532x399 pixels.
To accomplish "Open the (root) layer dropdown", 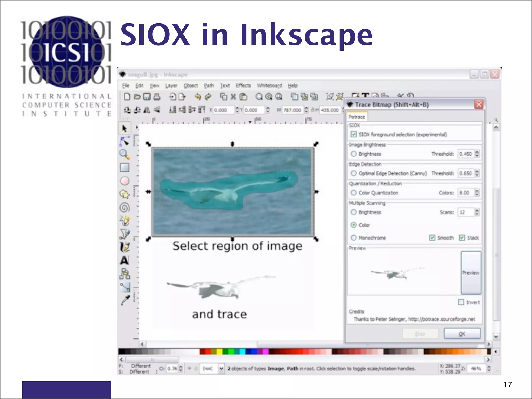I will point(221,369).
